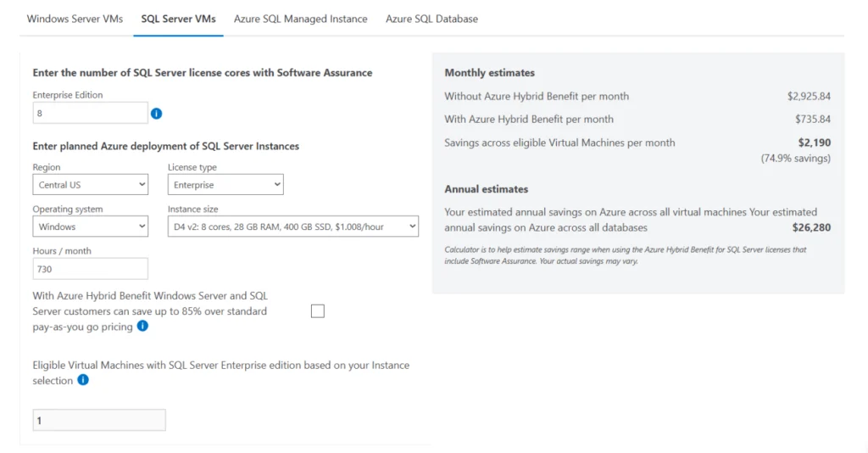Click the 'Enter the number of SQL Server license cores' heading
Screen dimensions: 868x453
pos(202,73)
